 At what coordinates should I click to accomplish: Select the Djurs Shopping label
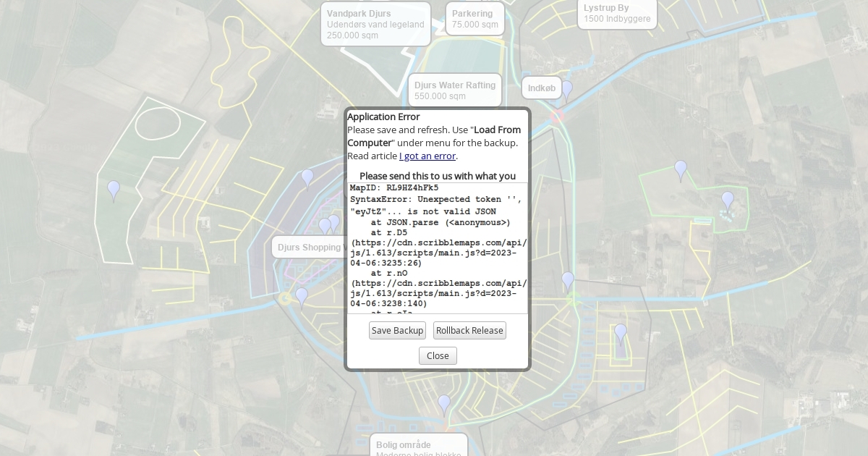(x=309, y=248)
